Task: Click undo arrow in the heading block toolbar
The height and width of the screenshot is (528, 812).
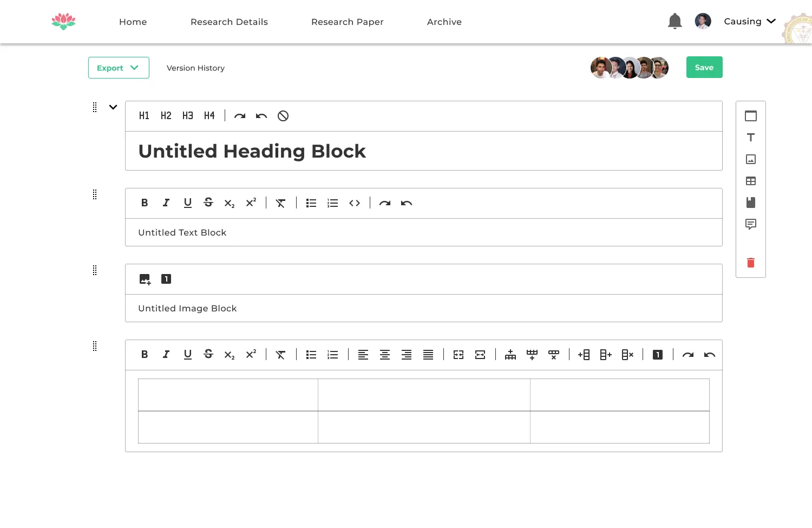Action: coord(261,116)
